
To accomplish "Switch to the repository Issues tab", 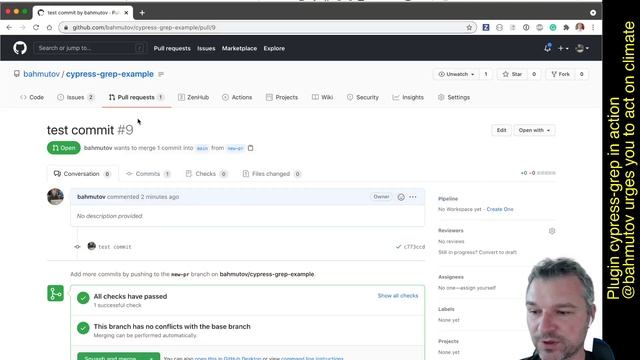I will click(x=76, y=97).
